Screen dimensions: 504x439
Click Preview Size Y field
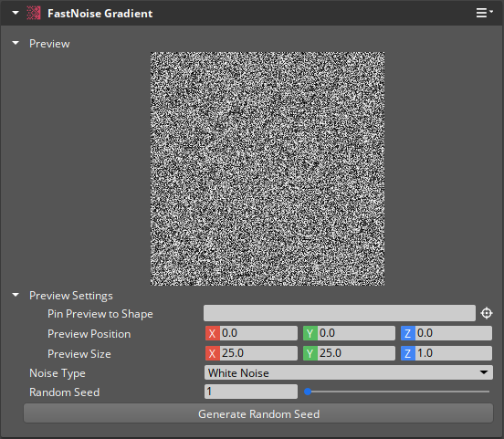356,353
